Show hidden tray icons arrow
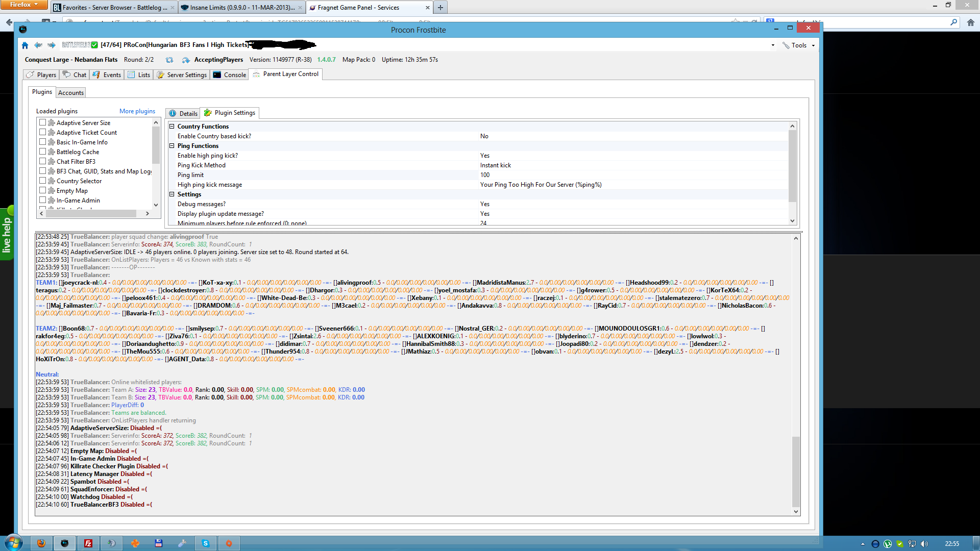The height and width of the screenshot is (551, 980). 863,544
